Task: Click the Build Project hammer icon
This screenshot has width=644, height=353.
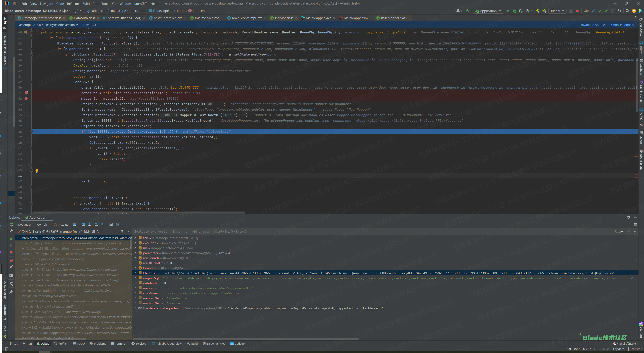Action: pyautogui.click(x=468, y=11)
